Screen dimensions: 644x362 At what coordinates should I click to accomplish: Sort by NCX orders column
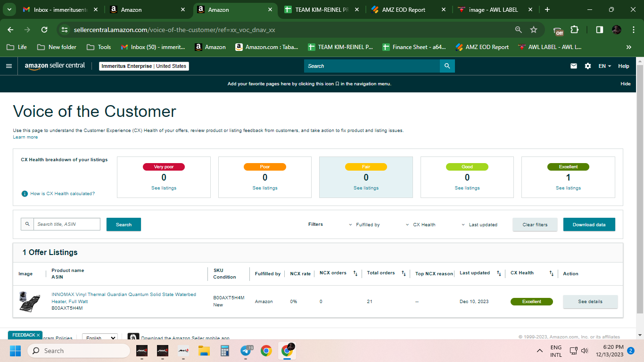tap(355, 273)
